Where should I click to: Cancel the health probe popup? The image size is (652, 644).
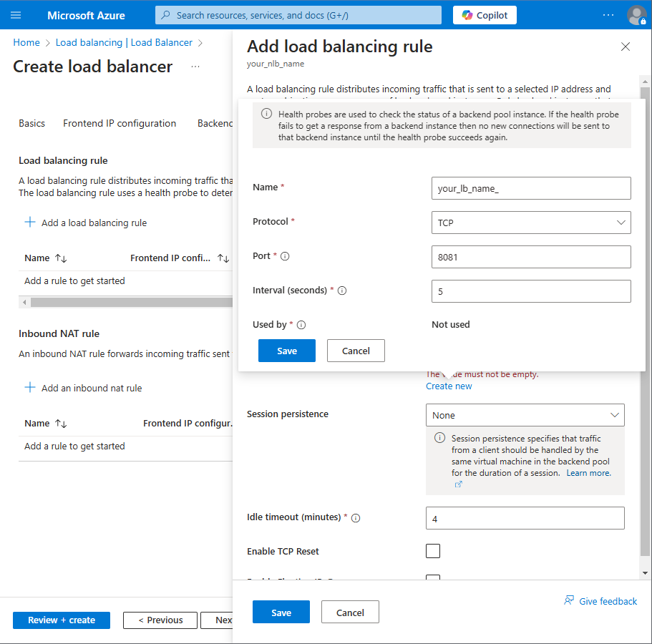[356, 351]
